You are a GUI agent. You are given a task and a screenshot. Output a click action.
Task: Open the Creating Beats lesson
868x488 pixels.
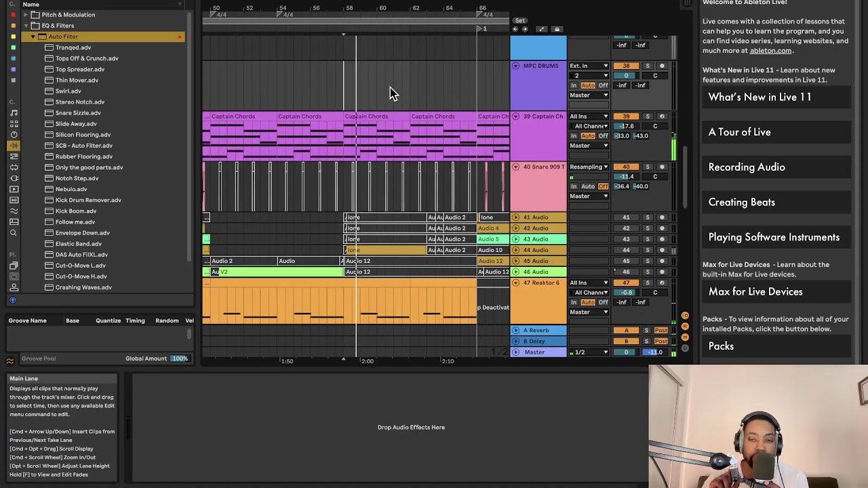coord(776,202)
